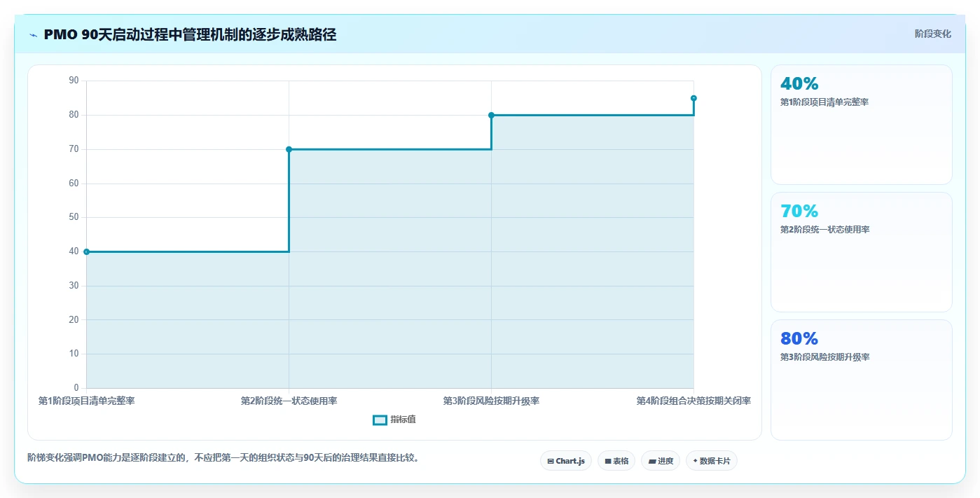980x498 pixels.
Task: Click the 指标值 legend label
Action: coord(403,420)
